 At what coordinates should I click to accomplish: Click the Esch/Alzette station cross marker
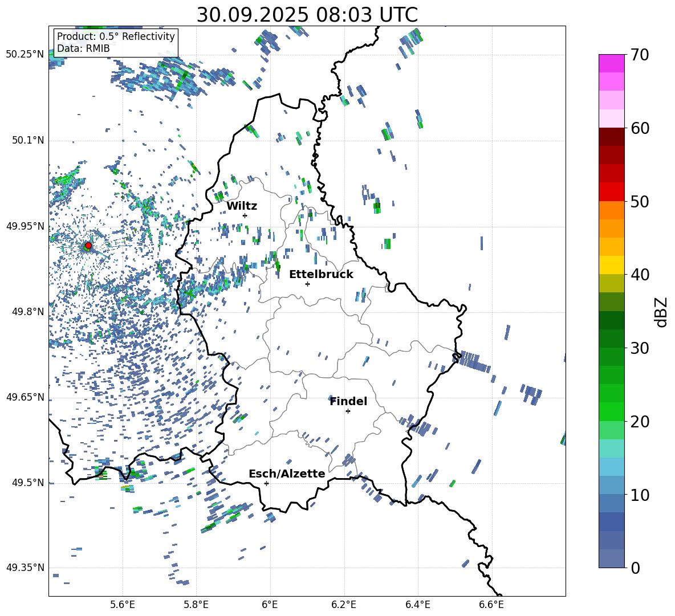coord(266,483)
